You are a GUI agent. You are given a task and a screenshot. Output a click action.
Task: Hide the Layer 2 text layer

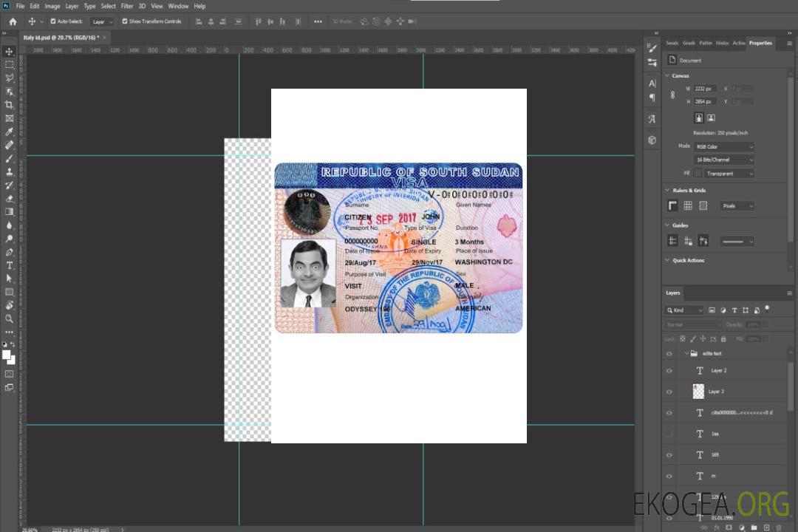coord(669,371)
